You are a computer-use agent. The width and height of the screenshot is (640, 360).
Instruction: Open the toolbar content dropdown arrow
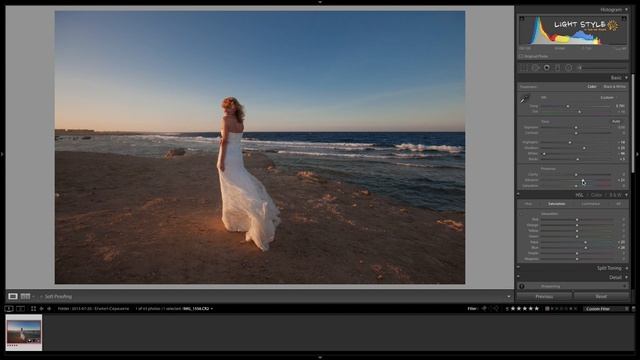[509, 297]
